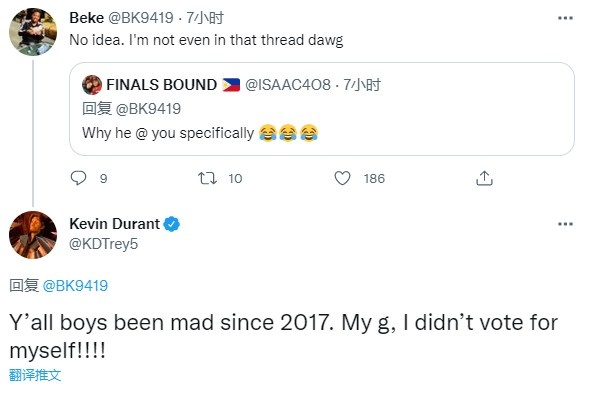
Task: Open Beke's circular profile picture
Action: tap(33, 32)
